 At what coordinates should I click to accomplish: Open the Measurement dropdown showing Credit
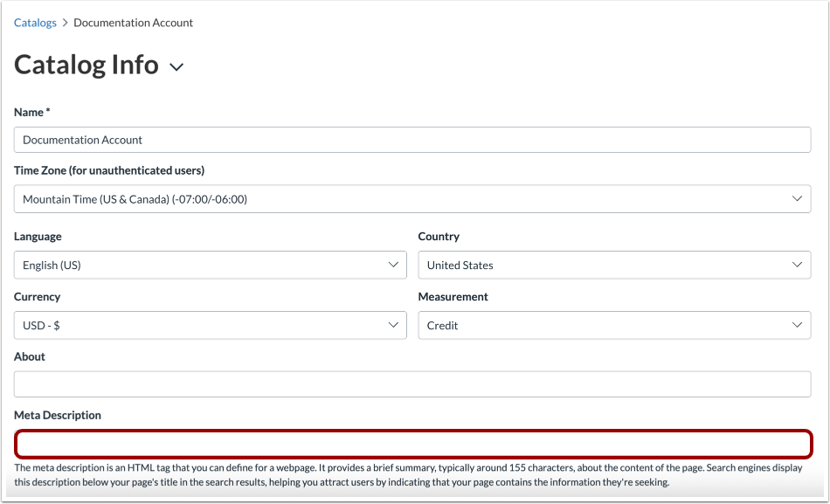[614, 325]
